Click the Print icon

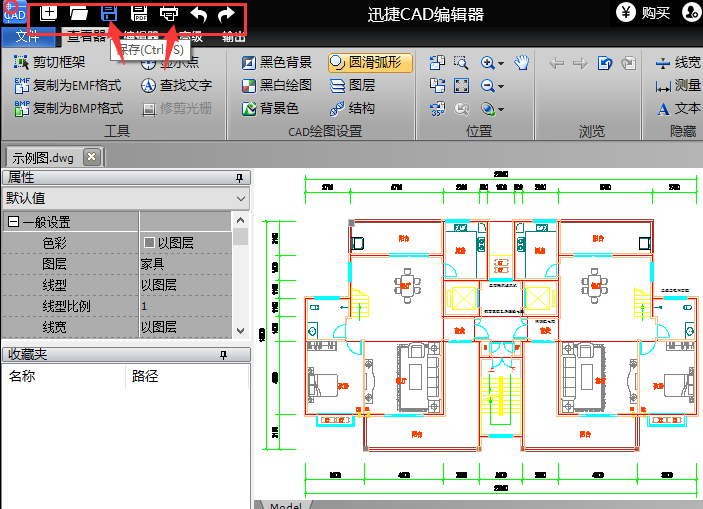pyautogui.click(x=170, y=14)
